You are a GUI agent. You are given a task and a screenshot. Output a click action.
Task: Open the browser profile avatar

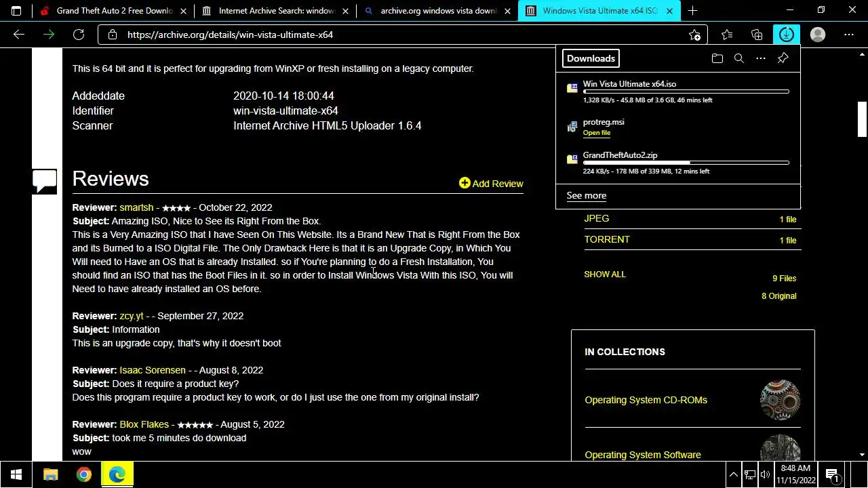[x=818, y=35]
